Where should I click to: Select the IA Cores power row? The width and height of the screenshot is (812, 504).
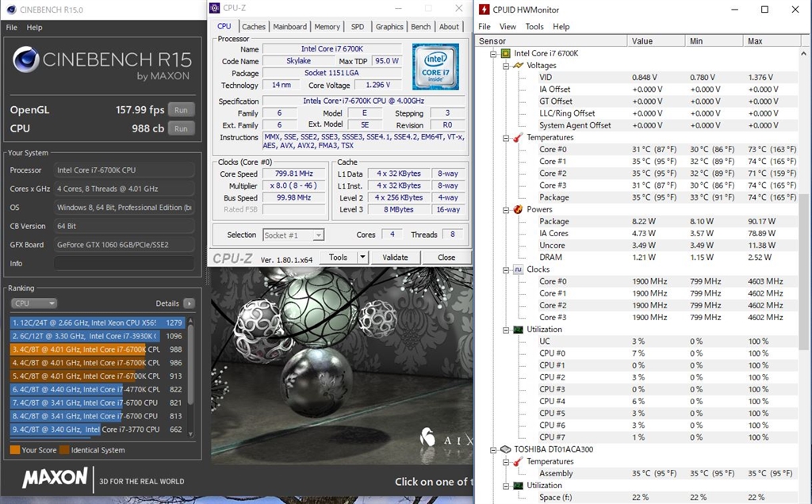[x=668, y=233]
